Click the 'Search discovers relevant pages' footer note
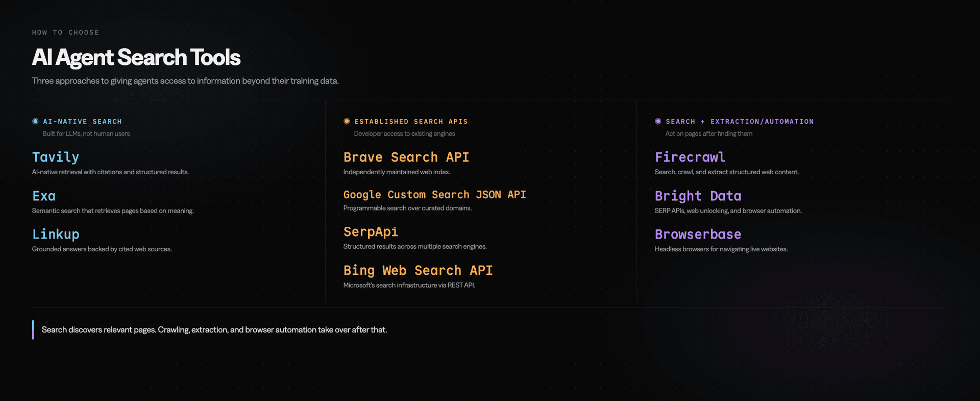This screenshot has width=980, height=401. tap(214, 330)
